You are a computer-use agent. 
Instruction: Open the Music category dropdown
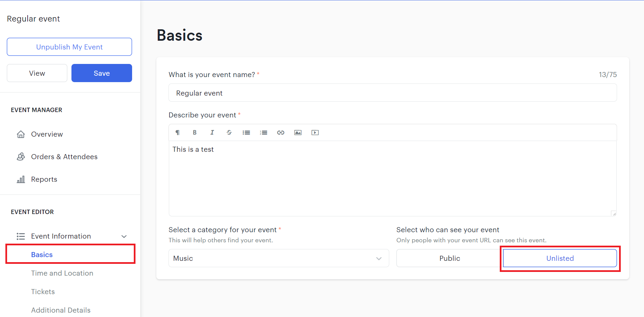click(x=279, y=258)
